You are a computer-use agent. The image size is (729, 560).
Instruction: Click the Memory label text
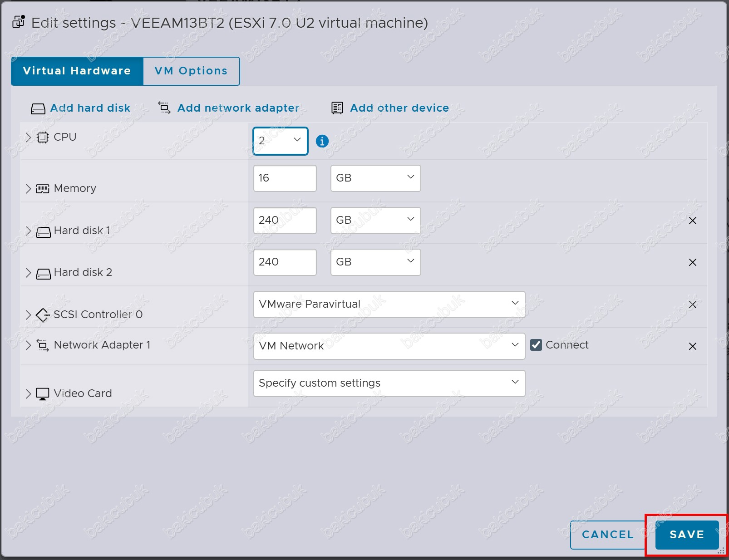point(75,188)
